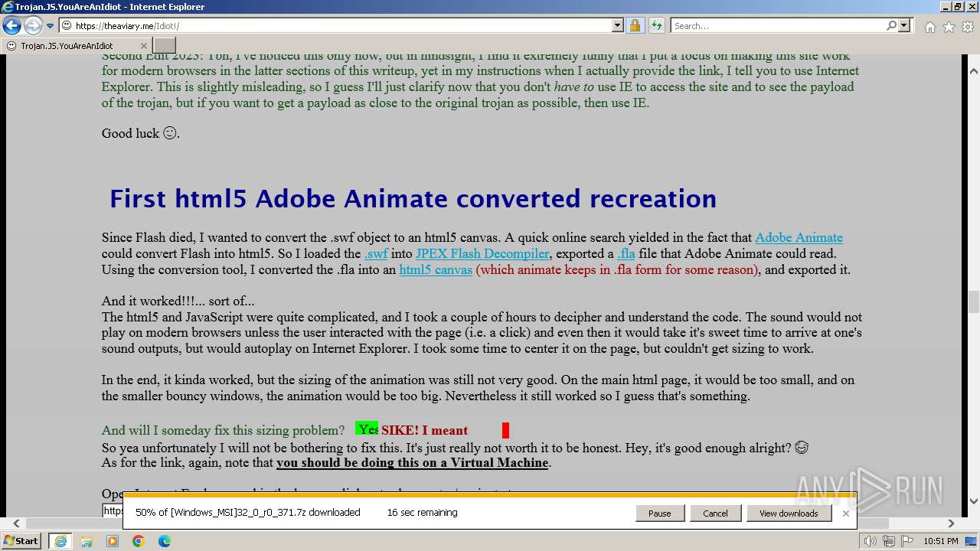Switch to Internet Explorer taskbar icon
The image size is (980, 551).
pyautogui.click(x=60, y=541)
